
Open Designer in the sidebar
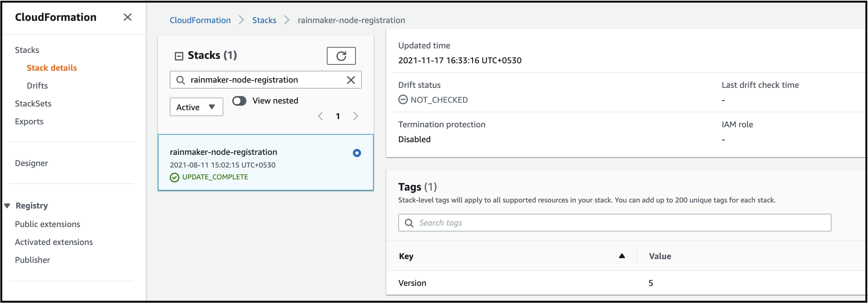tap(31, 163)
